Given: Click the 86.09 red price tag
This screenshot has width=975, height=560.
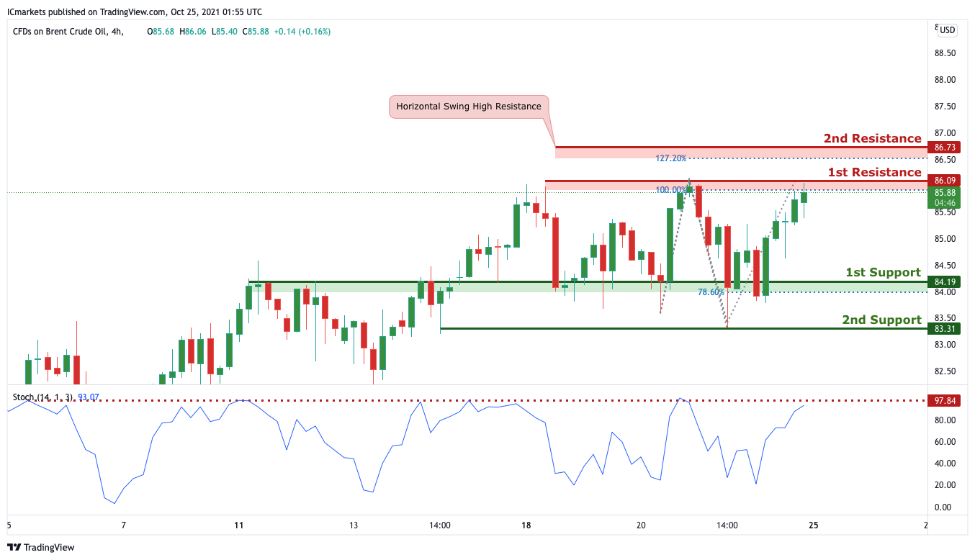Looking at the screenshot, I should coord(945,180).
